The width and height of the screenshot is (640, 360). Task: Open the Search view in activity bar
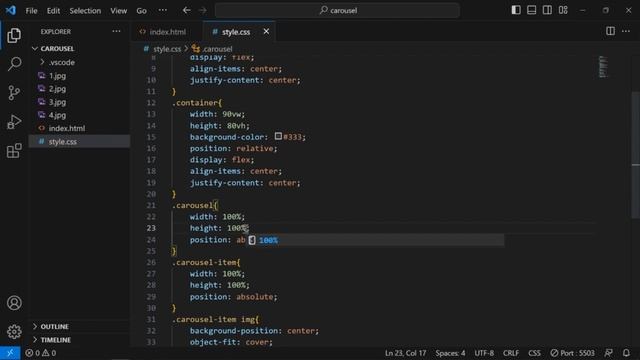(14, 64)
